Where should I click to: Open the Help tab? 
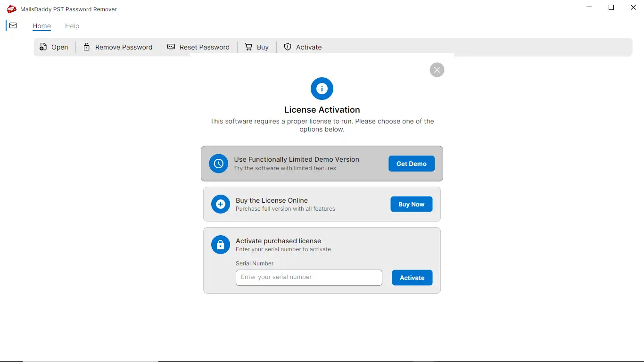[x=72, y=26]
